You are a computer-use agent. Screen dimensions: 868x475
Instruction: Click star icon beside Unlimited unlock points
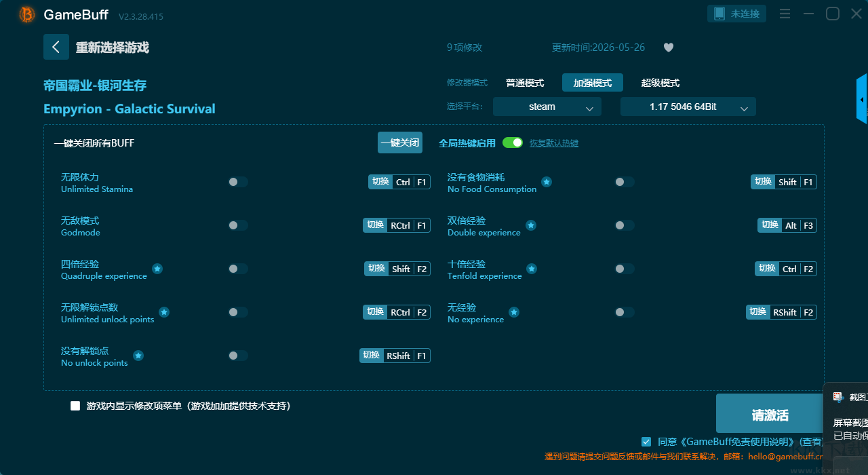[164, 312]
